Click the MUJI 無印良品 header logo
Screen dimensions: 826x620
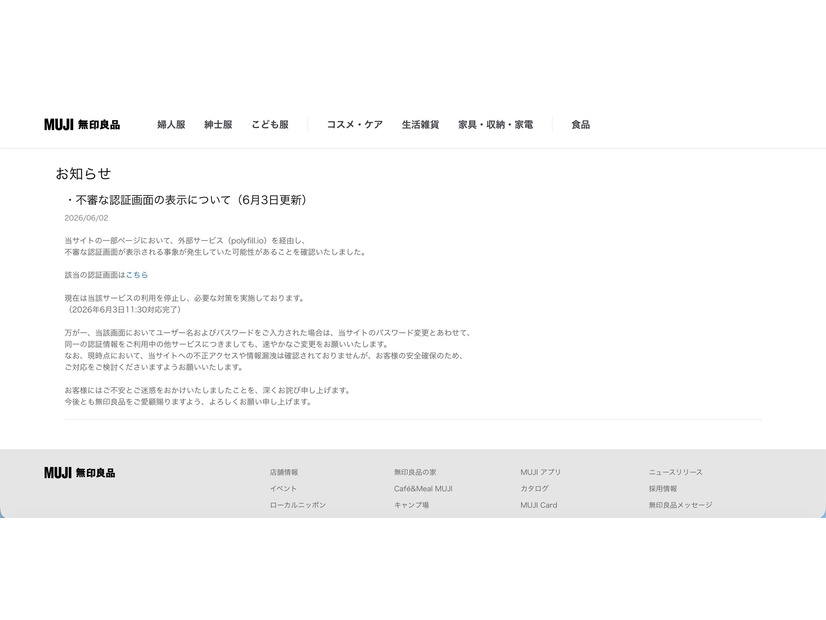tap(82, 125)
